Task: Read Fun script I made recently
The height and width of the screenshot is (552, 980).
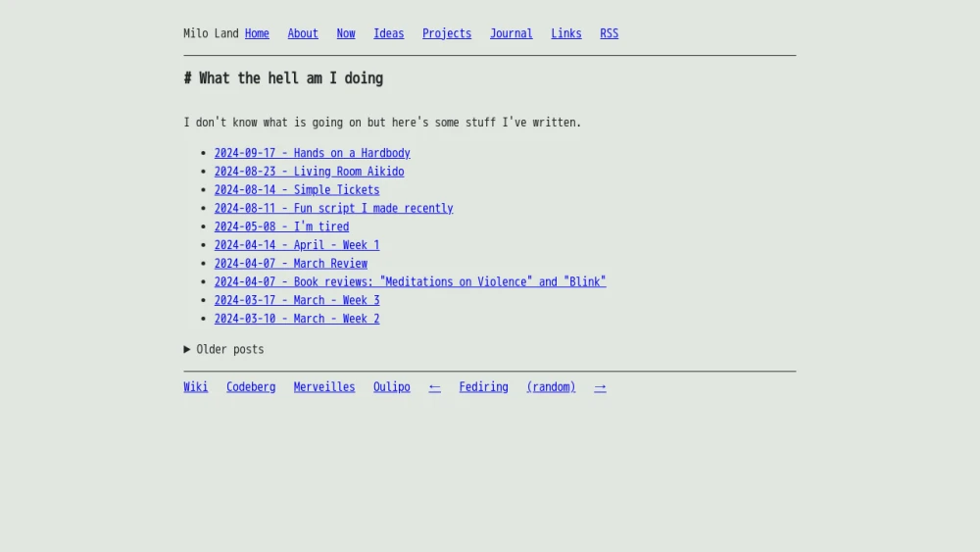Action: (x=334, y=208)
